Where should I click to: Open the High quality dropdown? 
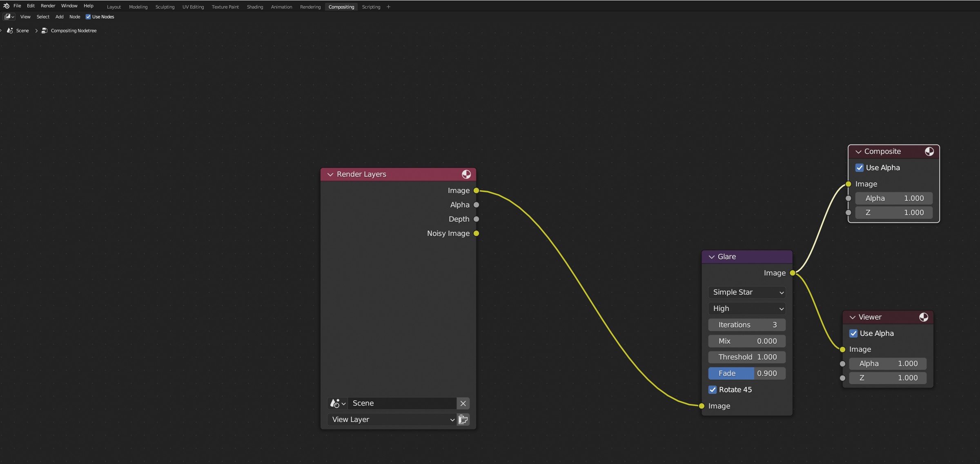coord(747,309)
